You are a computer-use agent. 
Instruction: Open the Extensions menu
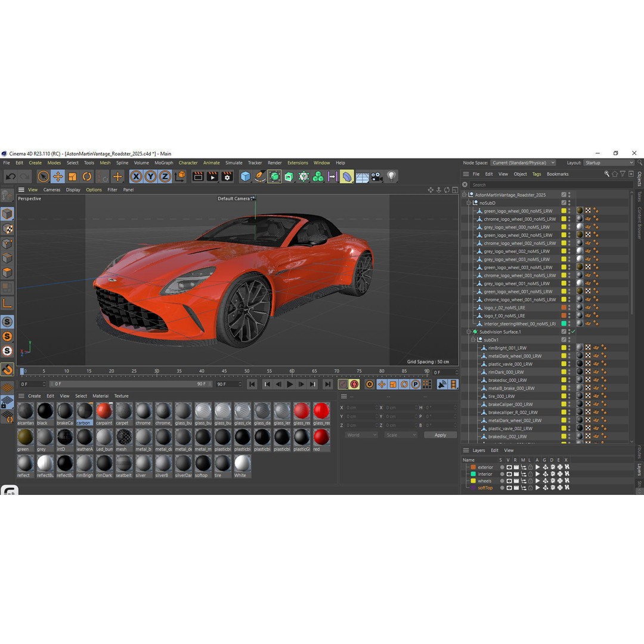click(298, 163)
